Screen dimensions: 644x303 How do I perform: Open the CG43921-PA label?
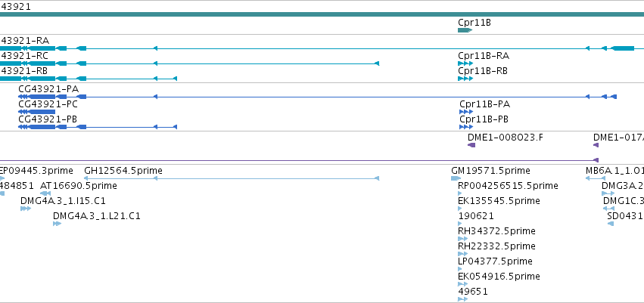pos(48,89)
